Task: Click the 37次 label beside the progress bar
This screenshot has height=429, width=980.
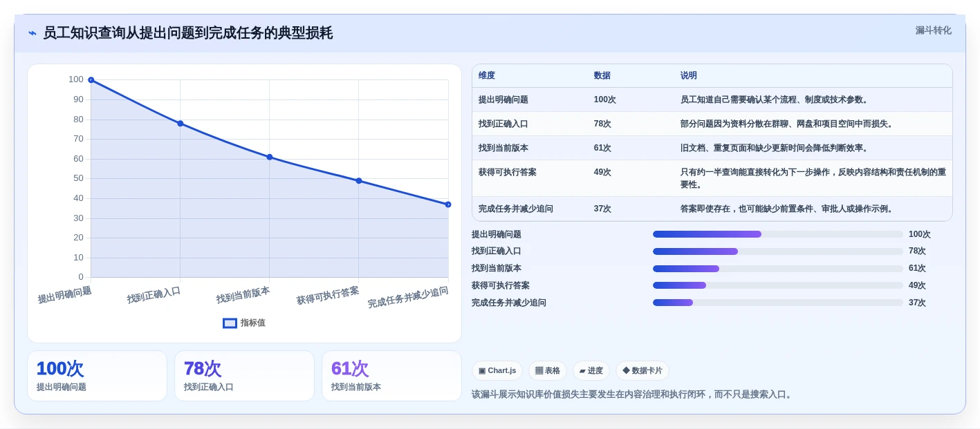Action: [x=917, y=303]
